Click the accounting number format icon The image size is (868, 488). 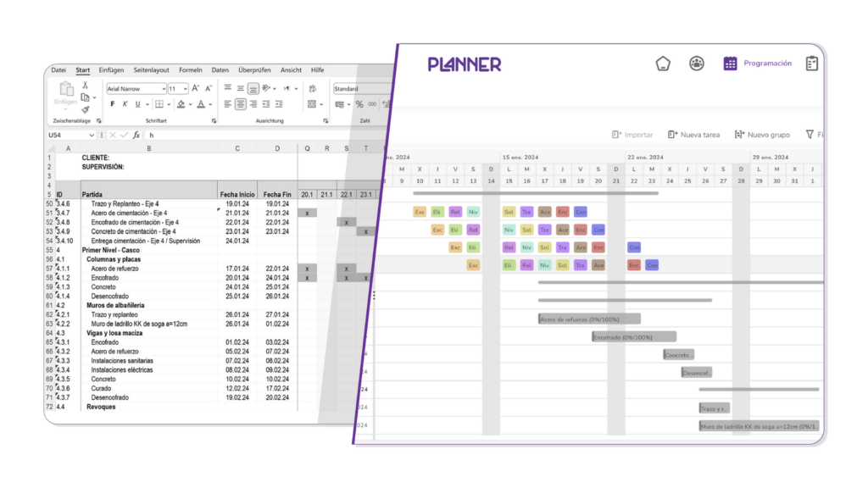coord(339,104)
